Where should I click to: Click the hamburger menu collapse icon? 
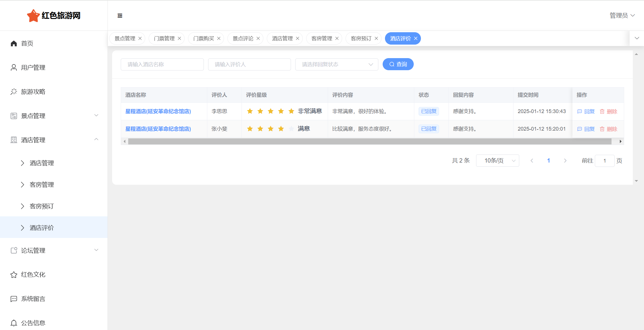(120, 16)
